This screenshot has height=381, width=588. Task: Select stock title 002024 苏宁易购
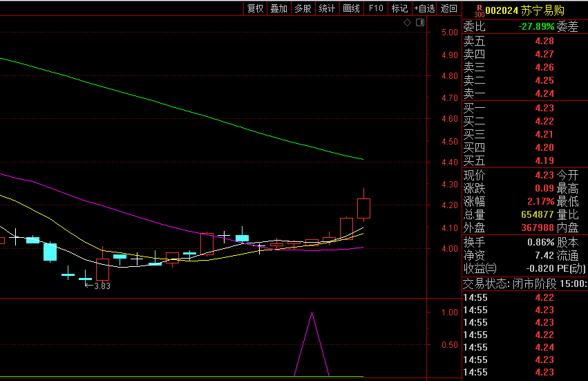point(525,10)
